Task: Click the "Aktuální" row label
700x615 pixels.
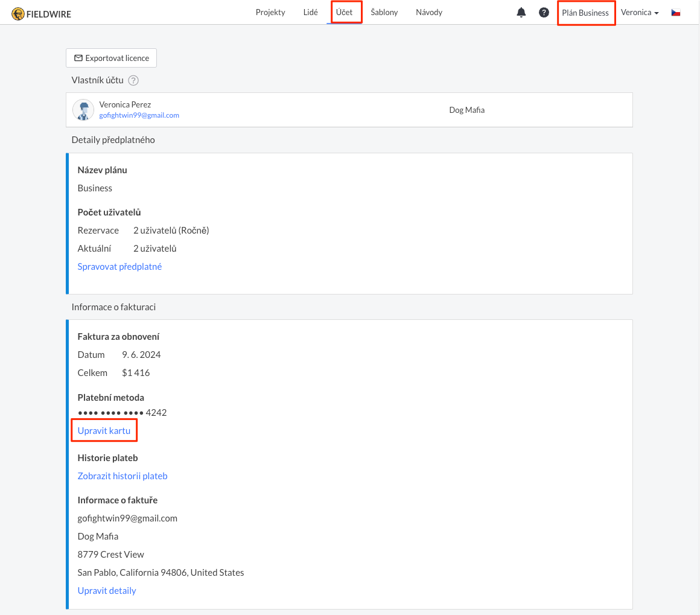Action: point(94,248)
